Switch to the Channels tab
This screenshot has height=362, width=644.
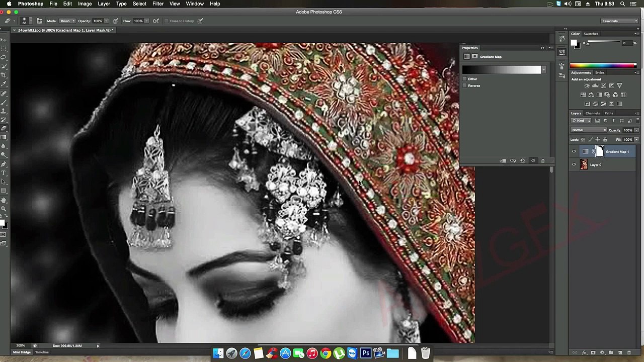592,113
